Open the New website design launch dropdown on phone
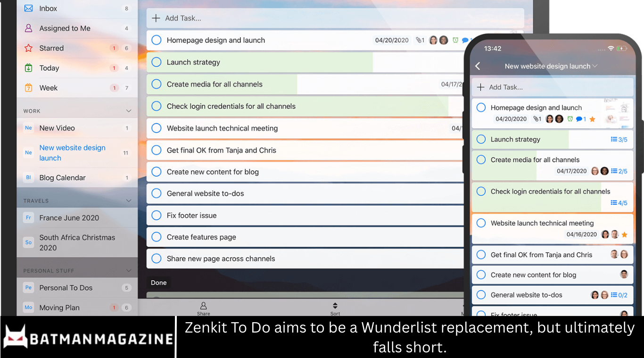Screen dimensions: 644x358 coord(595,66)
